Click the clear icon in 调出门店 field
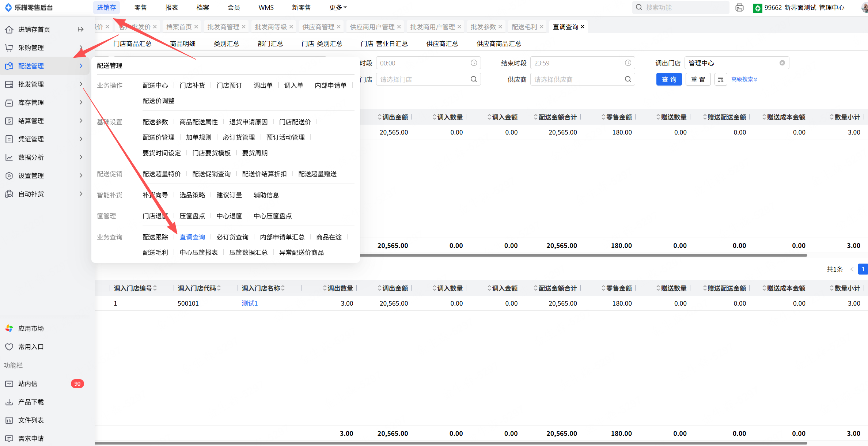The width and height of the screenshot is (868, 446). coord(782,63)
